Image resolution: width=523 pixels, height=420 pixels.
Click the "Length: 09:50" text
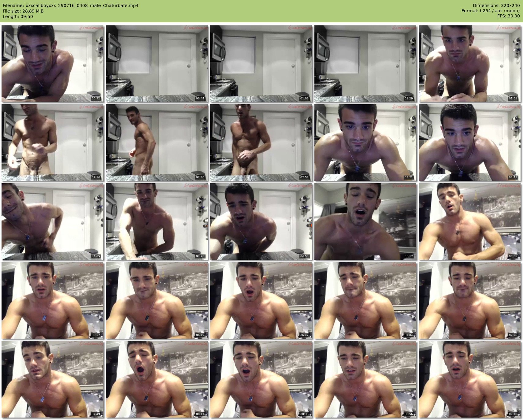tap(18, 17)
